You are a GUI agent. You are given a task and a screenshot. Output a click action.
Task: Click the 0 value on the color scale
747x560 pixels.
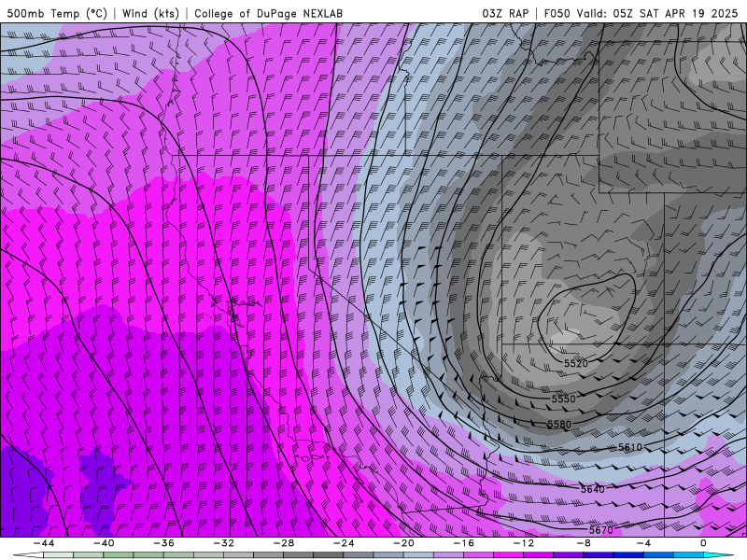click(703, 543)
